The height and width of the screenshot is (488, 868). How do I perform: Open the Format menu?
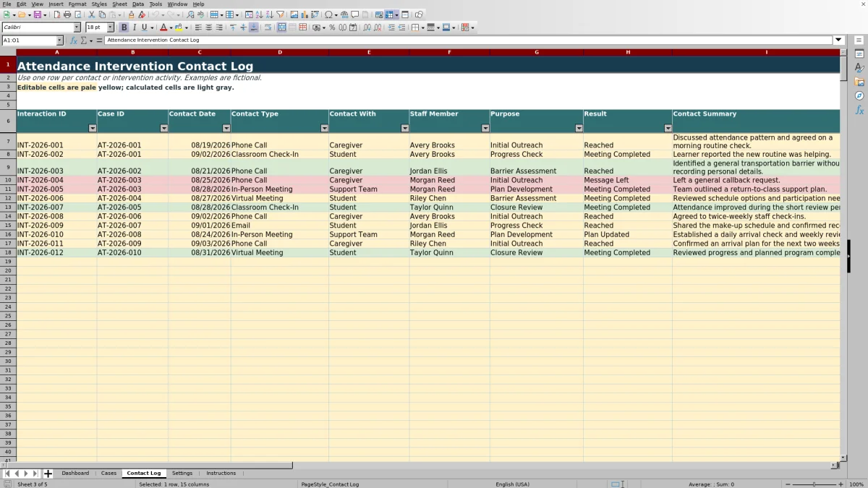click(x=77, y=4)
